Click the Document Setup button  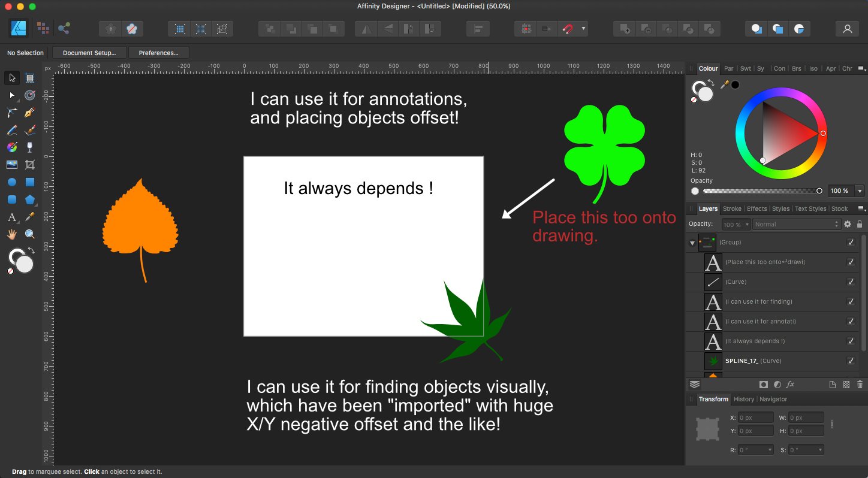89,53
